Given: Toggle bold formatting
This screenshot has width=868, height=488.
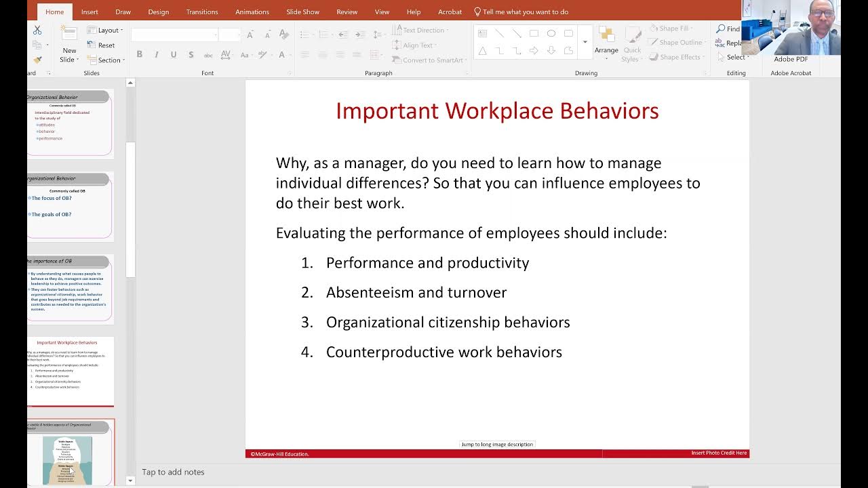Looking at the screenshot, I should [140, 55].
